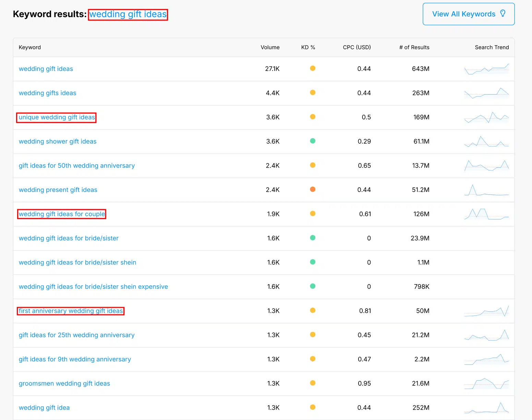
Task: Click the Volume column header
Action: (270, 47)
